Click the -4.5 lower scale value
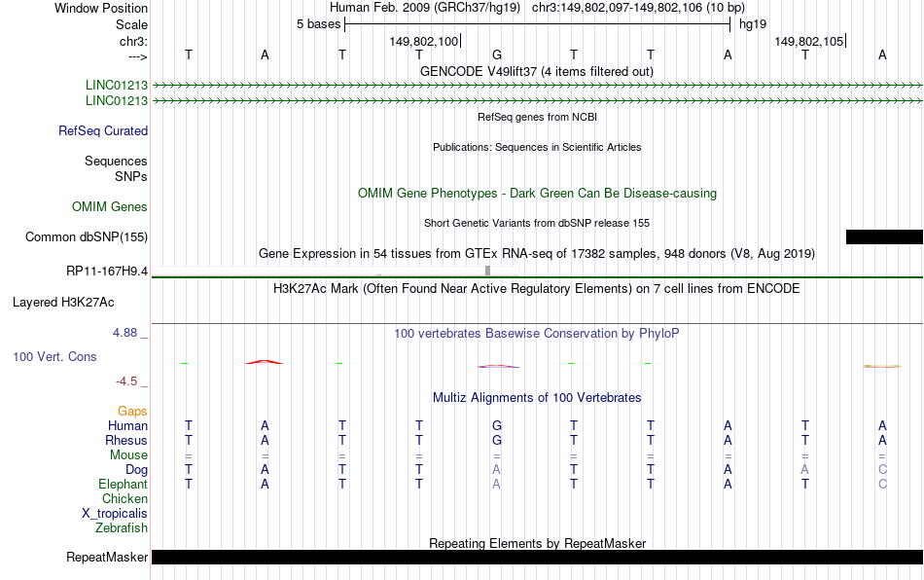Screen dimensions: 924x580 [x=126, y=381]
